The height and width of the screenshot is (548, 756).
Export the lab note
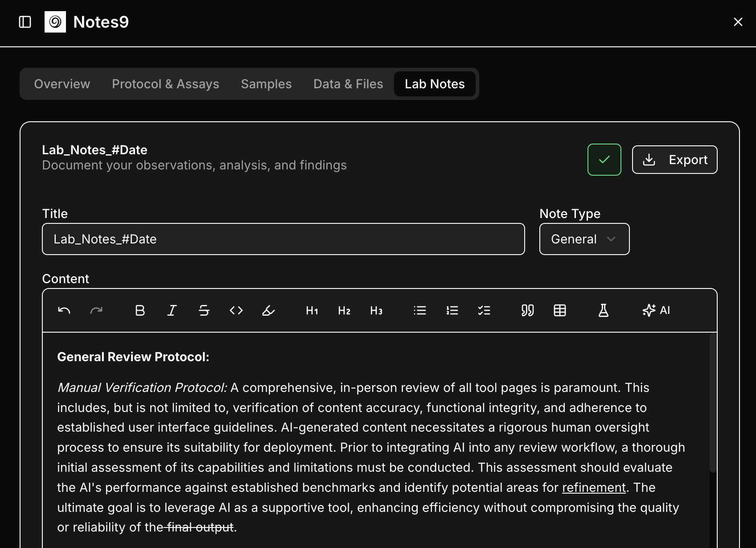coord(674,160)
